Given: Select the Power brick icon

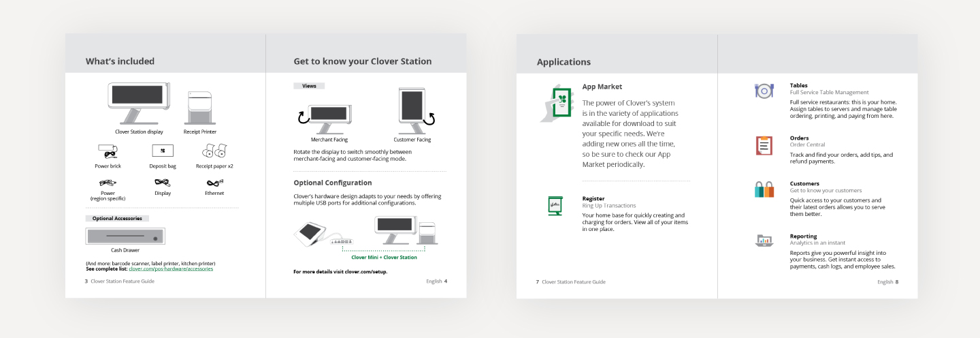Looking at the screenshot, I should coord(107,151).
